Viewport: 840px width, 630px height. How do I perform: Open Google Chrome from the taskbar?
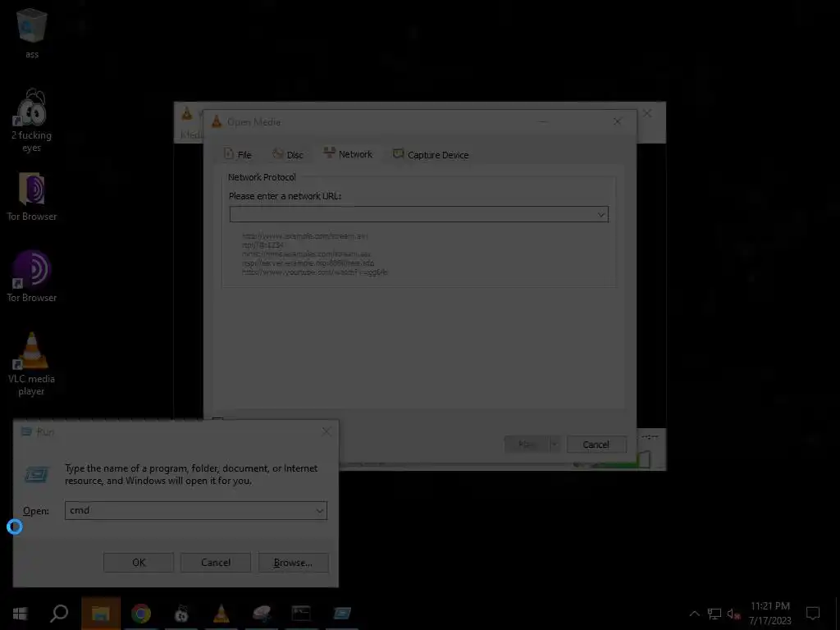141,614
